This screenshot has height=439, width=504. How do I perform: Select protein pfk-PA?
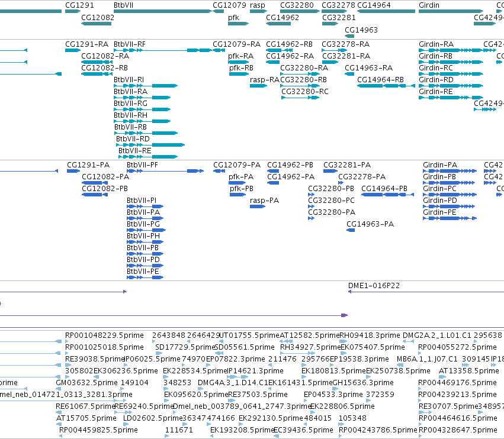click(241, 177)
